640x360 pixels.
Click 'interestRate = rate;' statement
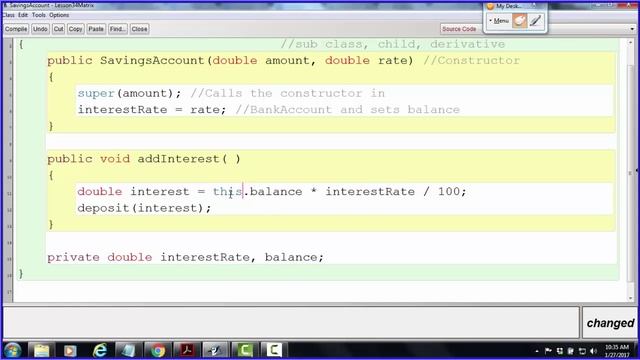152,110
